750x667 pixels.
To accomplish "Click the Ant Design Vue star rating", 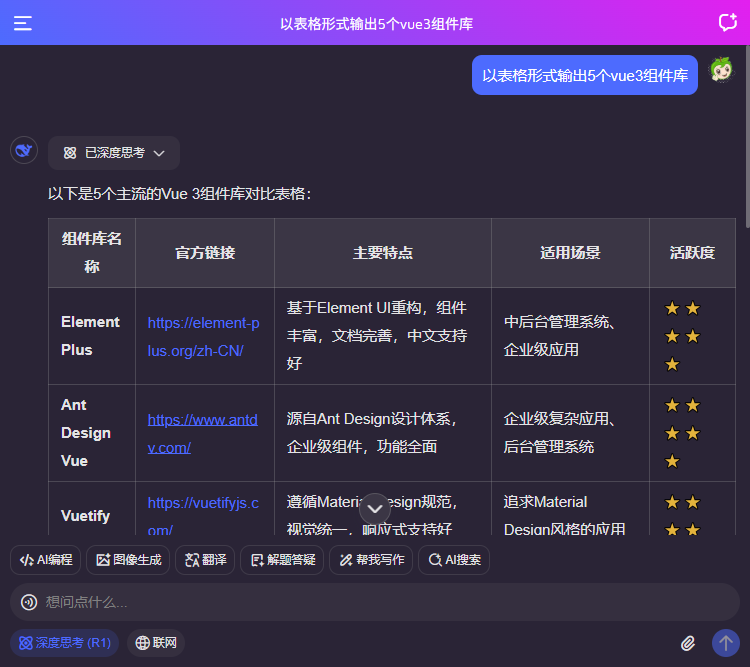I will pyautogui.click(x=683, y=434).
